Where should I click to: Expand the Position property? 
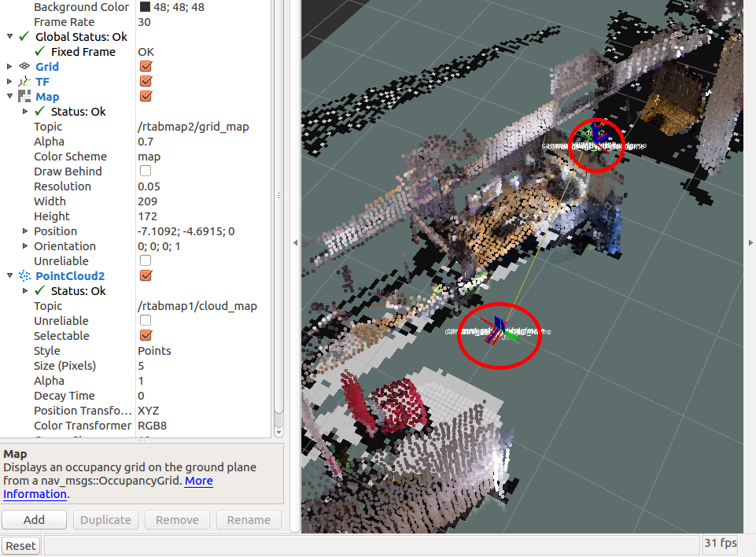coord(25,231)
